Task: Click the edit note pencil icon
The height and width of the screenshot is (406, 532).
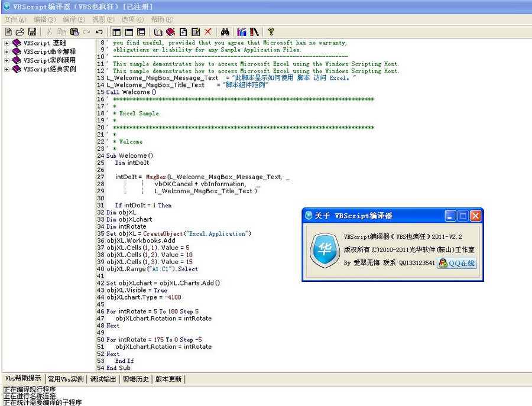Action: tap(196, 32)
